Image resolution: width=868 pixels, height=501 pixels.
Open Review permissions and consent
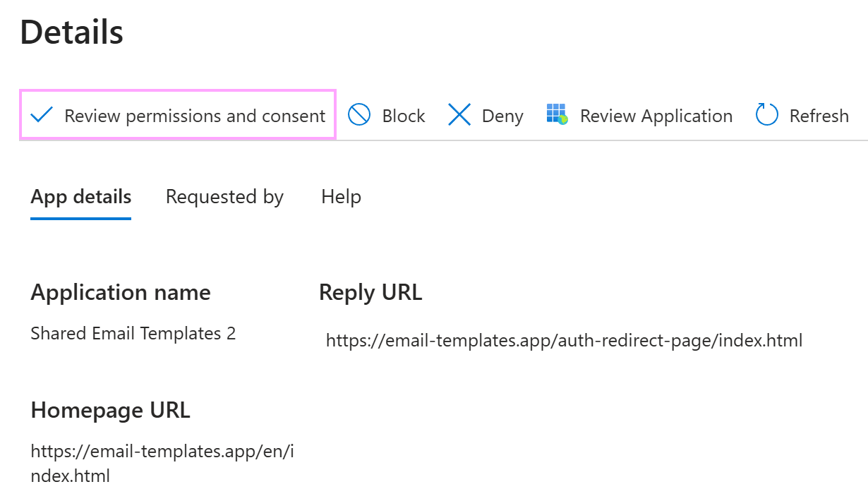[x=195, y=116]
